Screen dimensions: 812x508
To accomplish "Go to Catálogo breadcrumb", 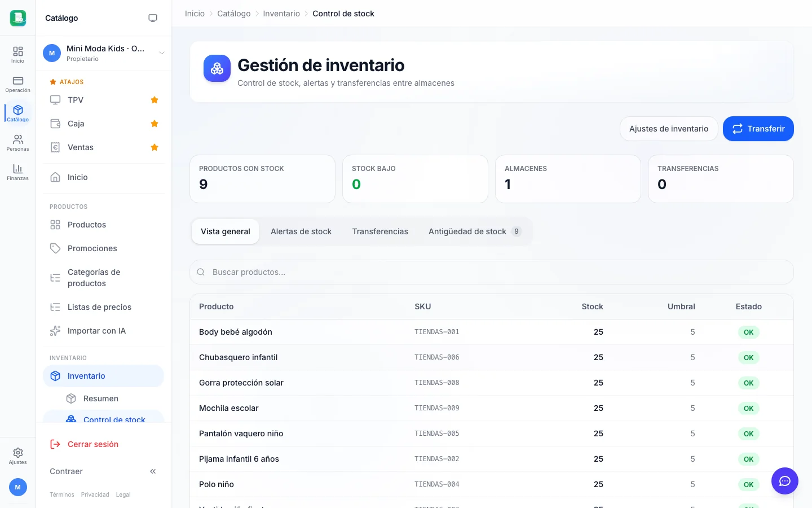I will [x=234, y=14].
